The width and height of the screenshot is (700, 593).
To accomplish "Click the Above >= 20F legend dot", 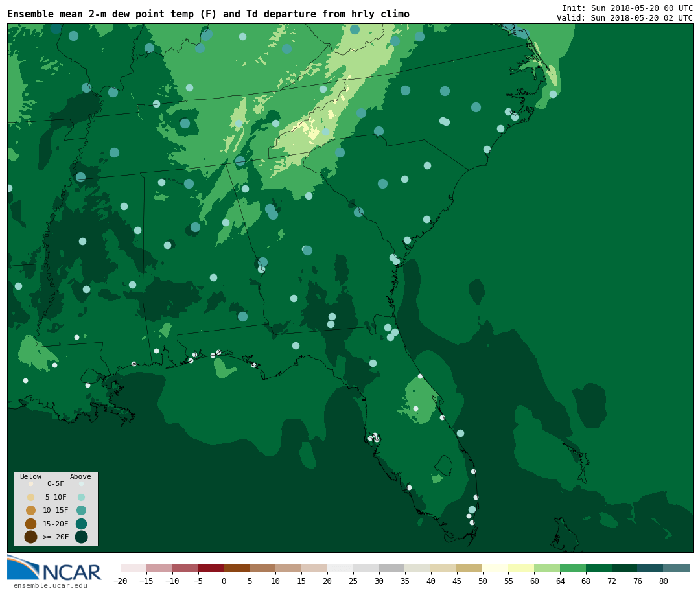I will click(x=81, y=537).
